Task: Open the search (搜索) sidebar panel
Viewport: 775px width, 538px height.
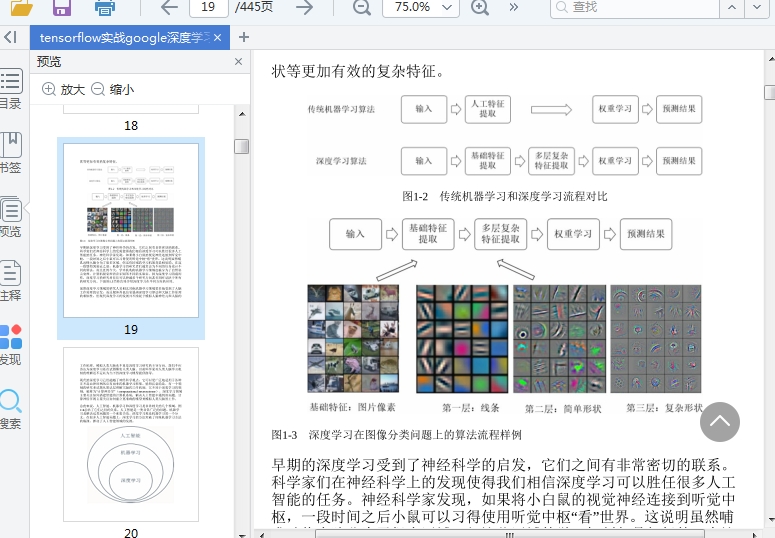Action: (10, 408)
